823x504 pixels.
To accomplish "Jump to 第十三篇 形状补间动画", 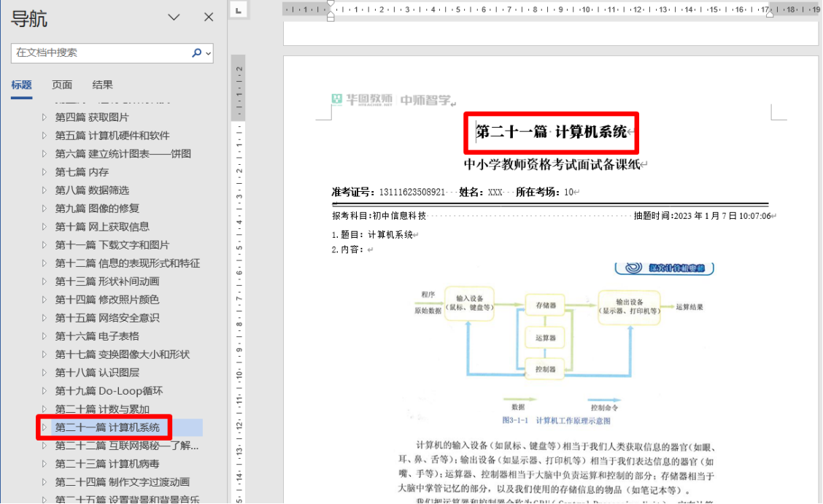I will 107,282.
